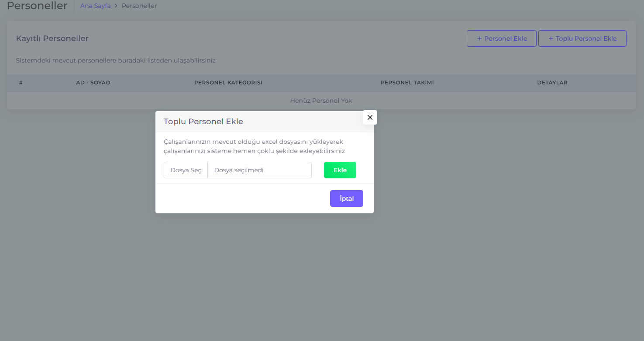The image size is (644, 341).
Task: Select the Personeller breadcrumb item
Action: coord(139,6)
